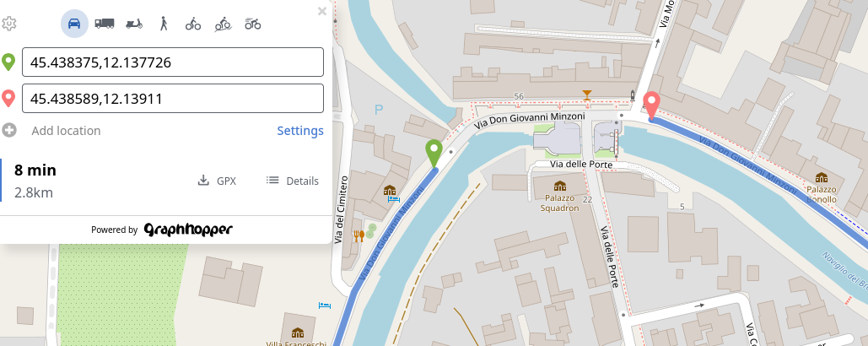The width and height of the screenshot is (868, 346).
Task: Click the red destination marker on map
Action: point(652,105)
